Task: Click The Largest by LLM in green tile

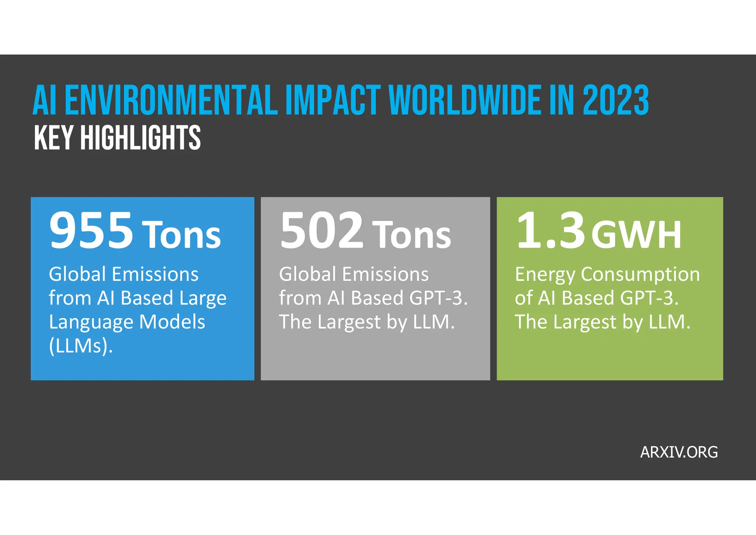Action: pyautogui.click(x=602, y=322)
